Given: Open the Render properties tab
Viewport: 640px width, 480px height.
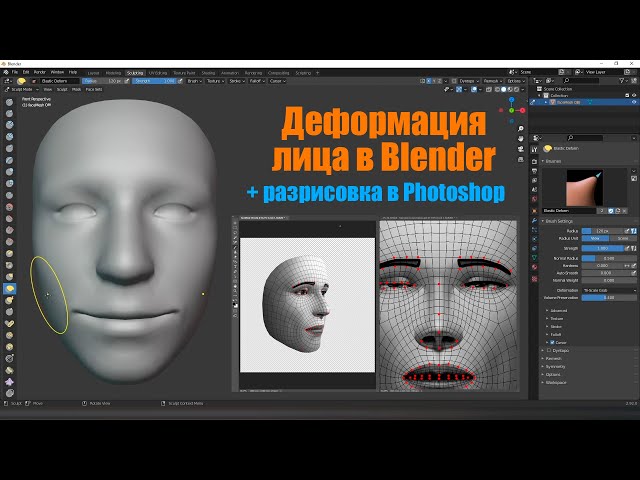Looking at the screenshot, I should 534,162.
